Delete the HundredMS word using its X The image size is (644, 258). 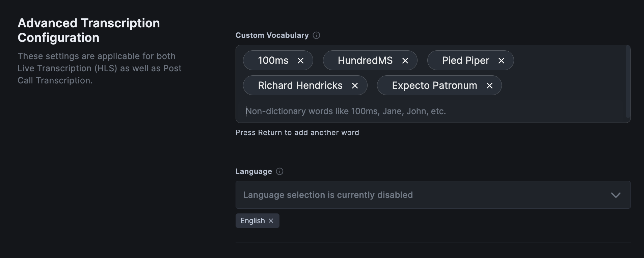405,60
